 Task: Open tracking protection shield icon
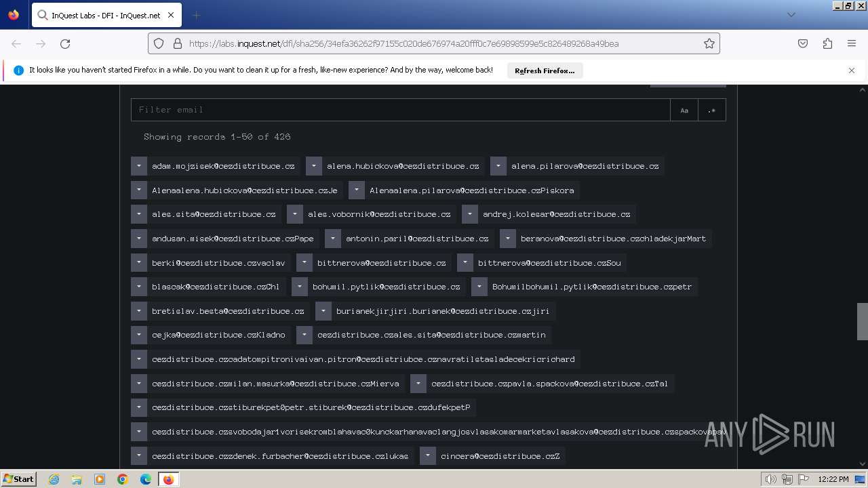pos(159,43)
